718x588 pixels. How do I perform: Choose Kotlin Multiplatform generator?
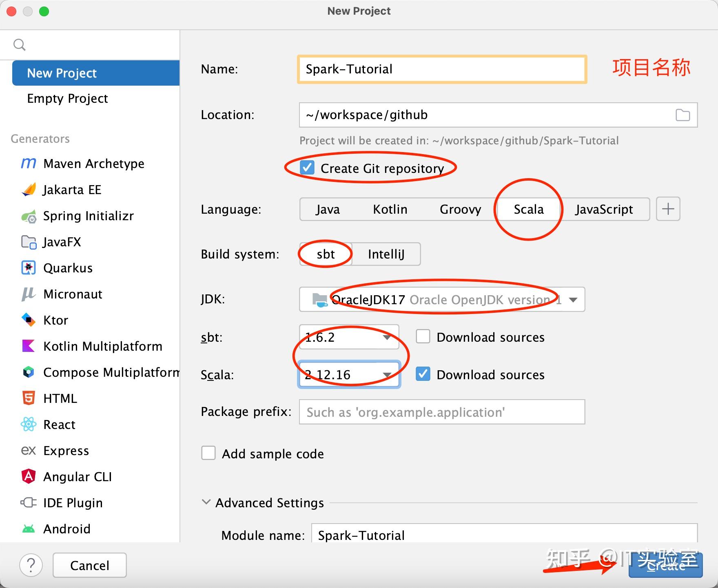pos(103,346)
